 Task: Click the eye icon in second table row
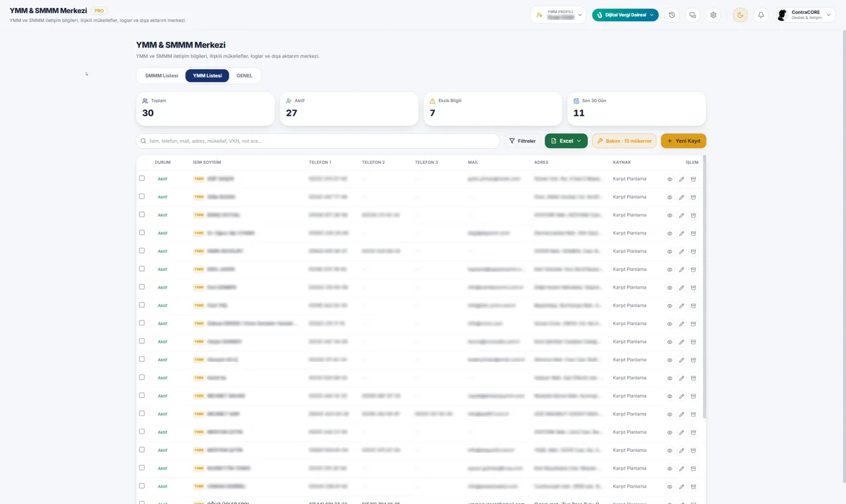670,197
